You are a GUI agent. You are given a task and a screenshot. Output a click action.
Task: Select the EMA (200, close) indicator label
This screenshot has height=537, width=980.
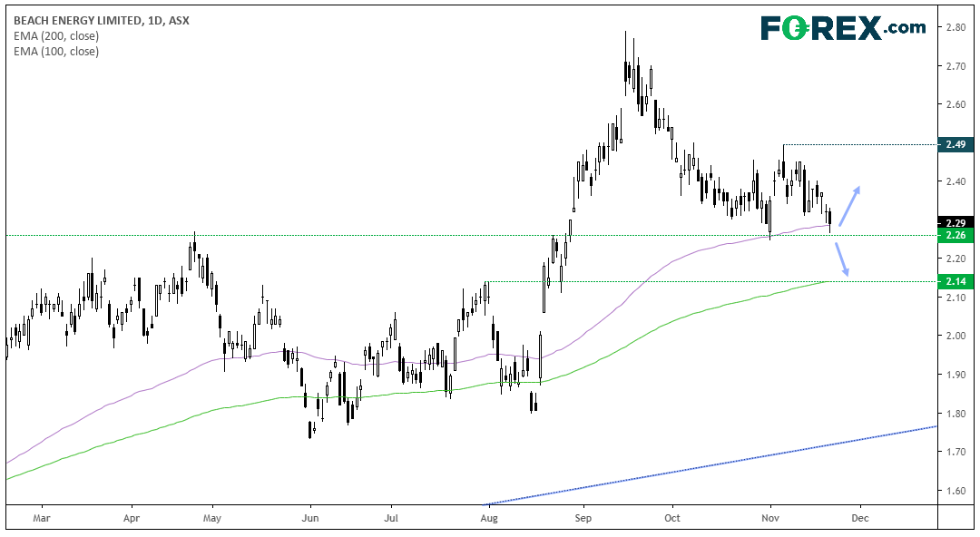pyautogui.click(x=56, y=36)
